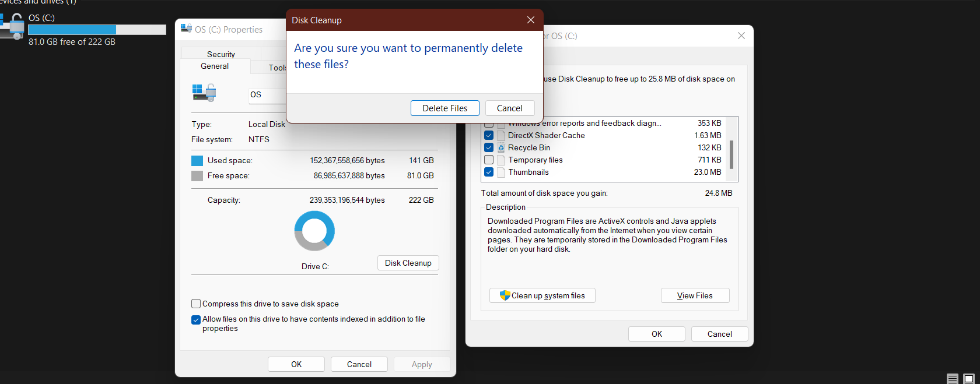980x384 pixels.
Task: Switch to large icons view in File Explorer
Action: click(x=969, y=379)
